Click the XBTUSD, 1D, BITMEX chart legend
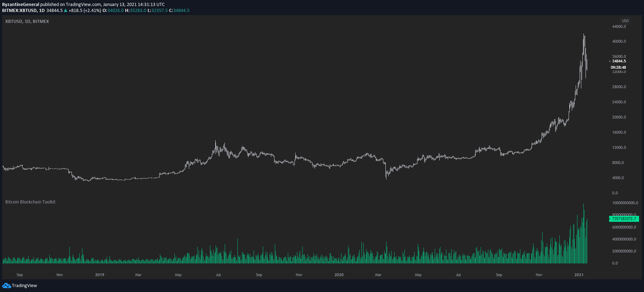The image size is (644, 292). 27,22
